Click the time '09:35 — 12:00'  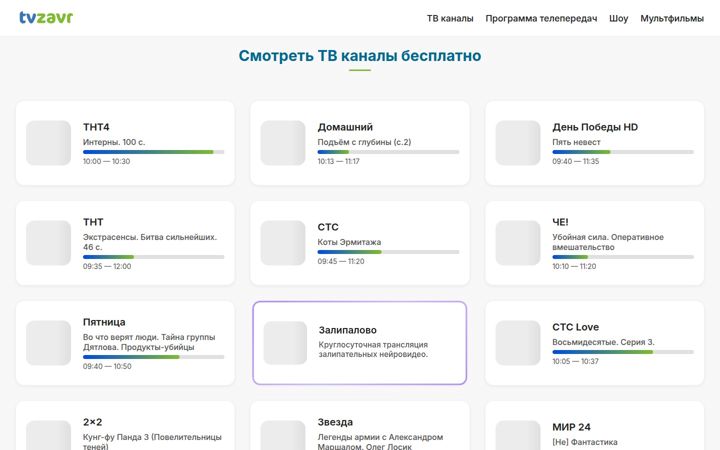click(107, 266)
